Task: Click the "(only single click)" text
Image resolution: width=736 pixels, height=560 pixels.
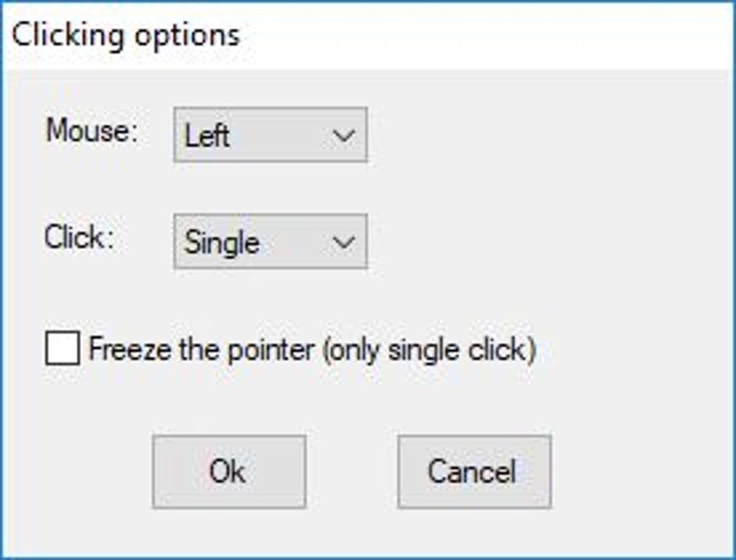Action: click(x=429, y=350)
